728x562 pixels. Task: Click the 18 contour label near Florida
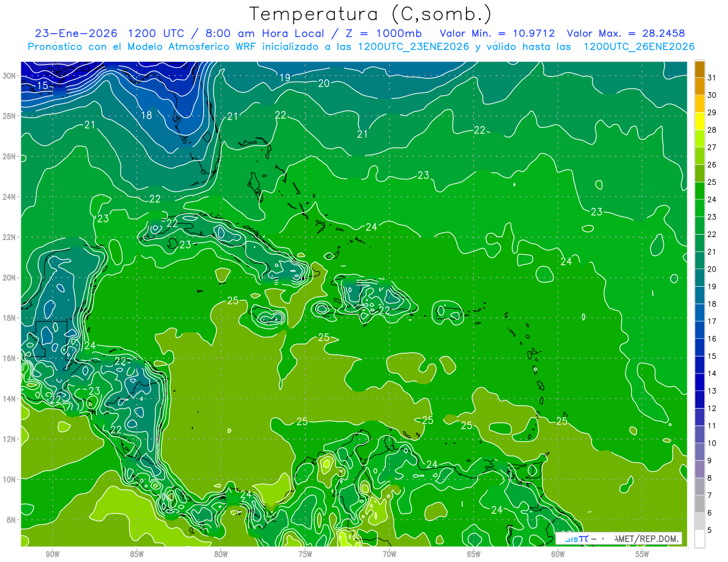(x=146, y=115)
